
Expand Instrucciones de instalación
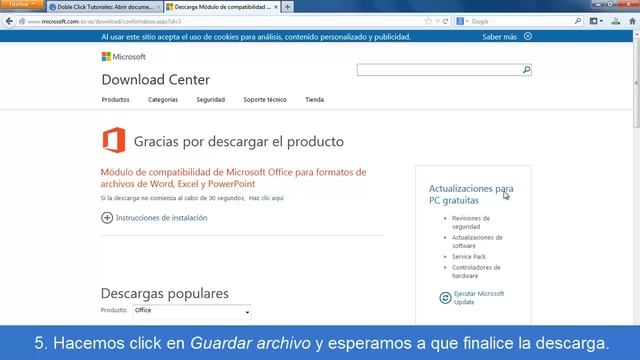[154, 218]
